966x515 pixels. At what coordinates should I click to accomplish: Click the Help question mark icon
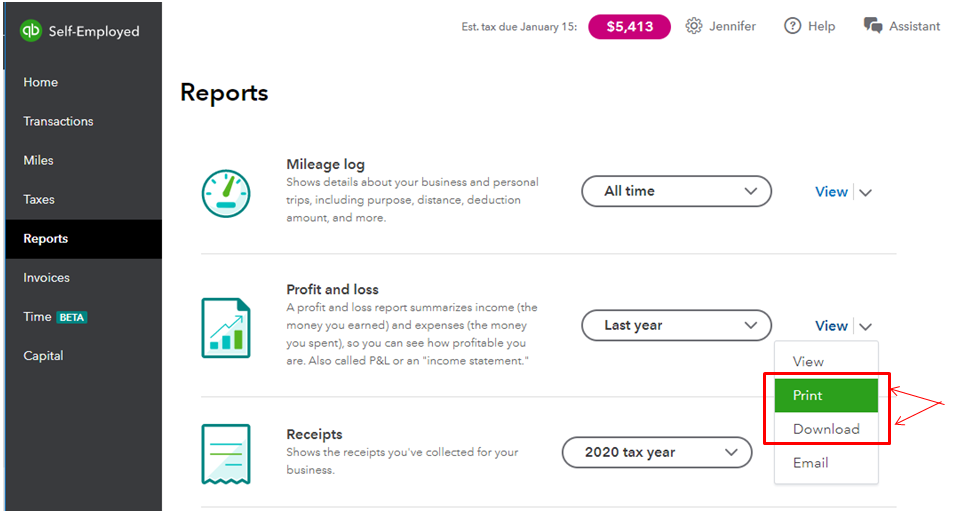coord(793,26)
